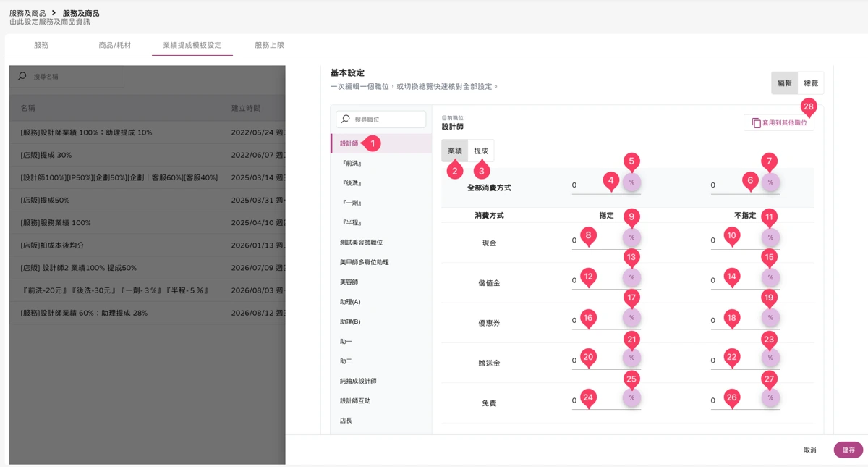Click the copy icon for 套用到其他職位
This screenshot has width=868, height=467.
(756, 123)
